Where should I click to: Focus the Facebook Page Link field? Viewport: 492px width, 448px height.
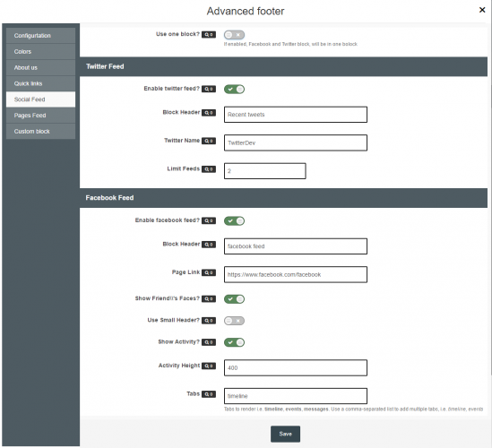click(296, 274)
